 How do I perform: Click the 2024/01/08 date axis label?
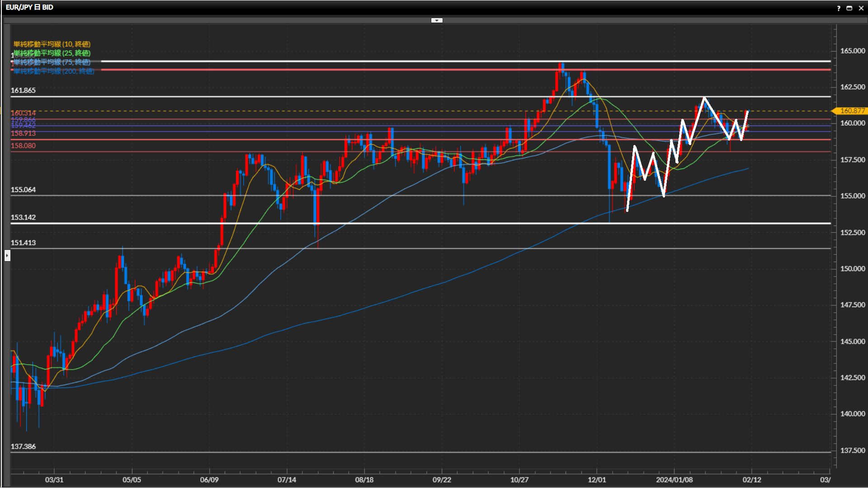coord(674,480)
